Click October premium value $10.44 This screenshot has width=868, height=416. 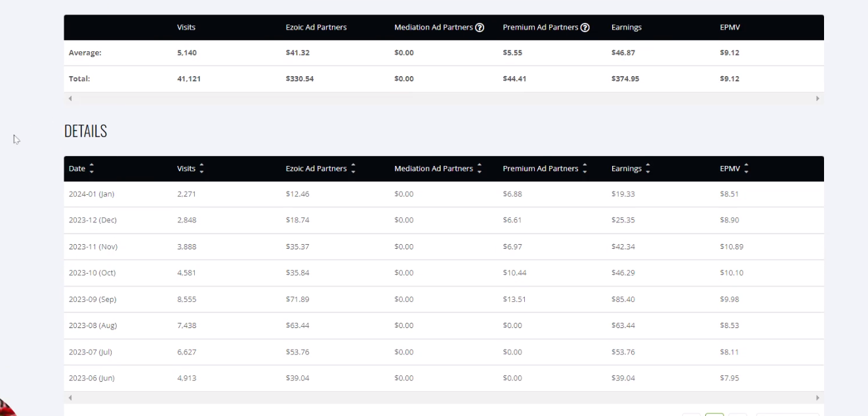tap(514, 273)
